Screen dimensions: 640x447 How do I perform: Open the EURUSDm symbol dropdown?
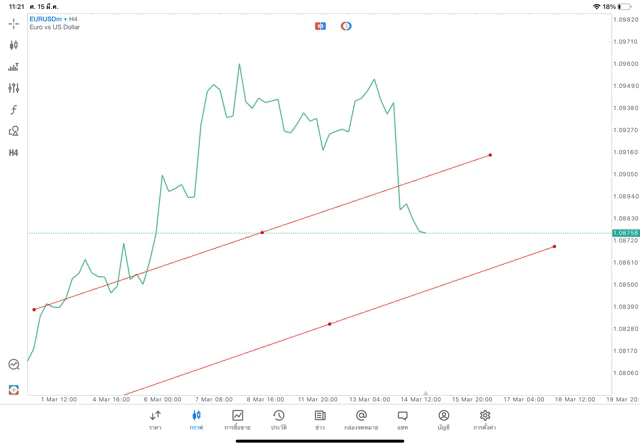45,19
